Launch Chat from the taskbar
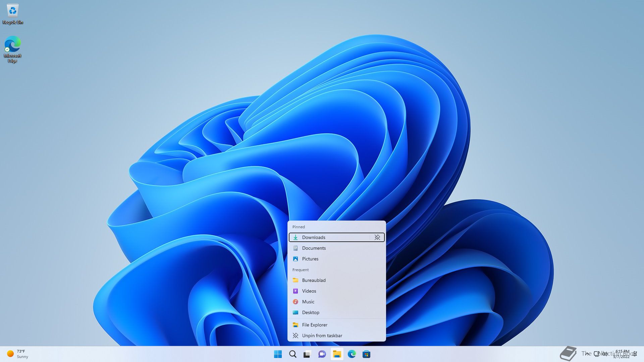 pos(322,354)
